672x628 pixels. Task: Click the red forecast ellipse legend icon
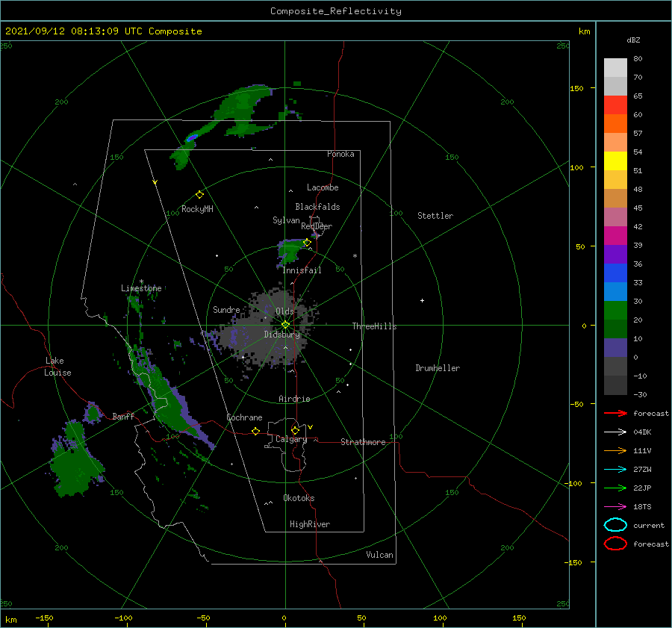click(615, 544)
